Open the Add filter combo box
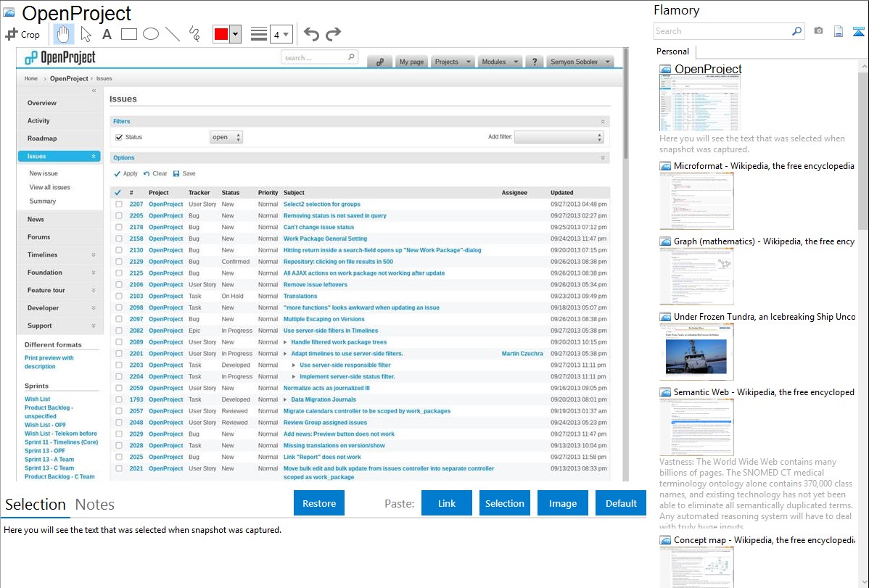This screenshot has height=588, width=869. (x=559, y=137)
